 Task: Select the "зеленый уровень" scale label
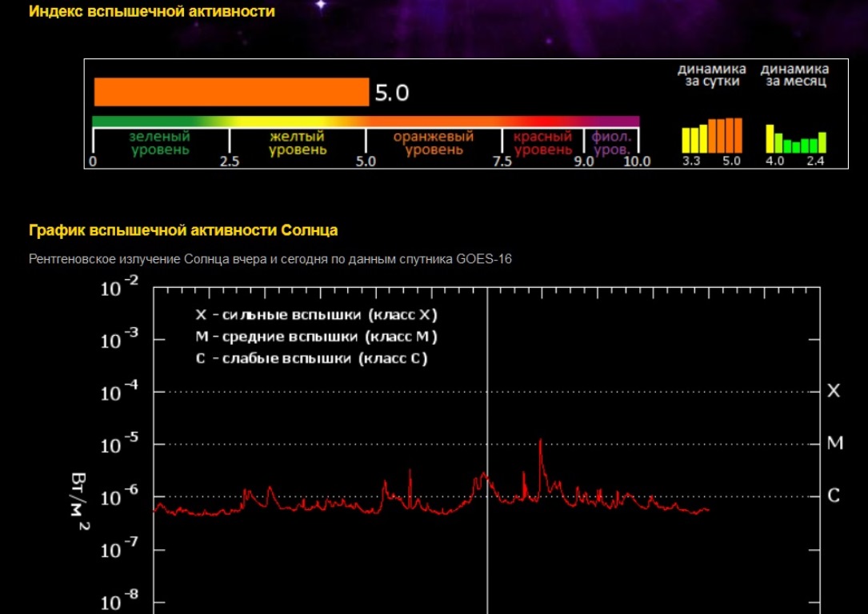click(x=160, y=143)
